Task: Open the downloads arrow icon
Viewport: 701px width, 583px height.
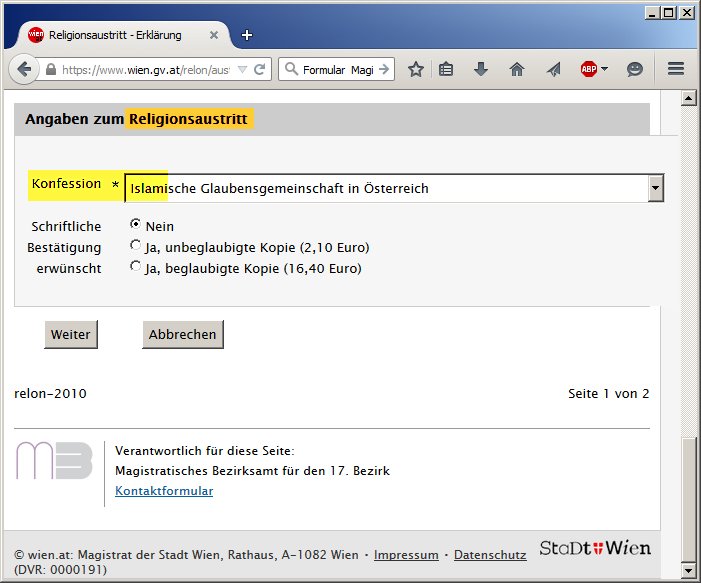Action: pyautogui.click(x=481, y=70)
